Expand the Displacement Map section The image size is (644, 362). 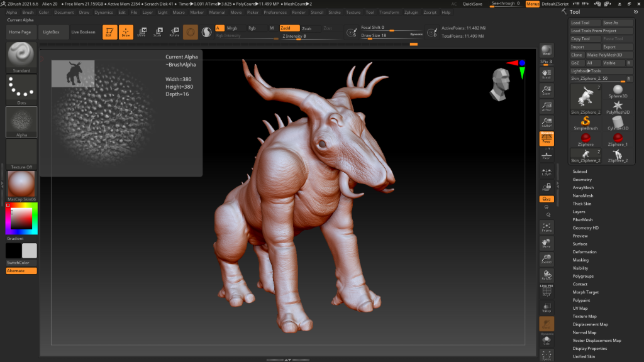[x=590, y=324]
